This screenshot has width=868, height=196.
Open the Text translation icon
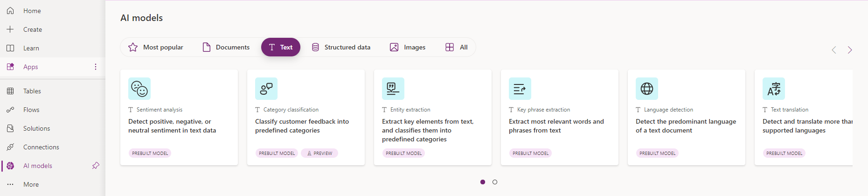click(x=774, y=89)
